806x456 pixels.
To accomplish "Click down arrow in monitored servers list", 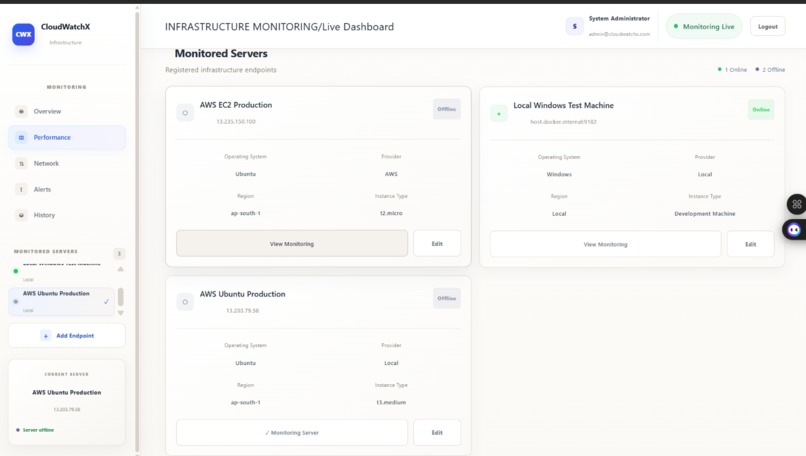I will [x=120, y=313].
